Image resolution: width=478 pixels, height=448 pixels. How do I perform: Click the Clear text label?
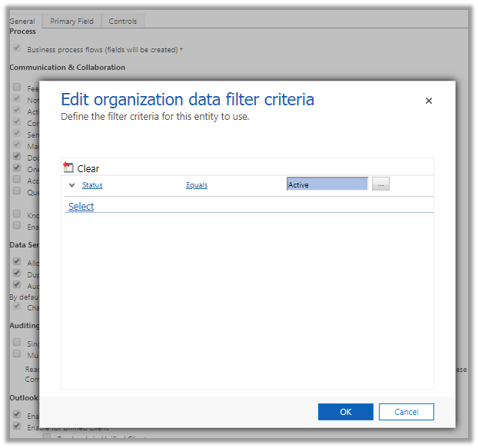coord(88,168)
